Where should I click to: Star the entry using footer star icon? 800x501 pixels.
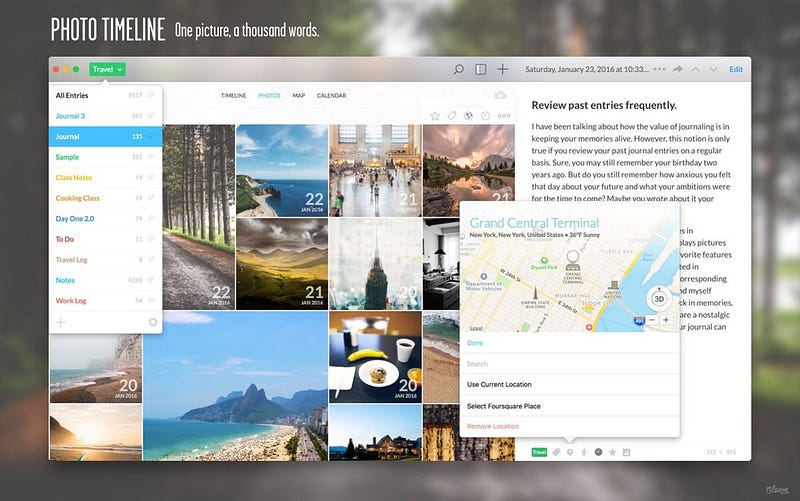(x=612, y=452)
